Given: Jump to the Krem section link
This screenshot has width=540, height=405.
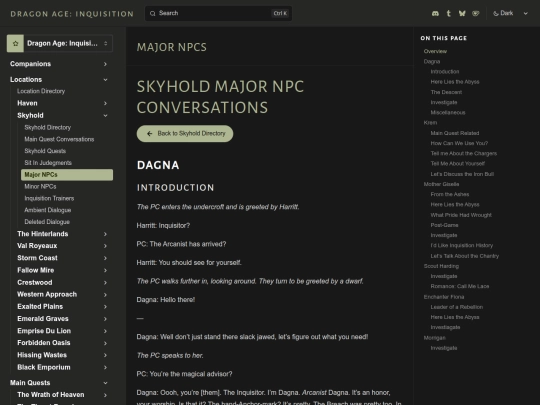Looking at the screenshot, I should coord(430,123).
